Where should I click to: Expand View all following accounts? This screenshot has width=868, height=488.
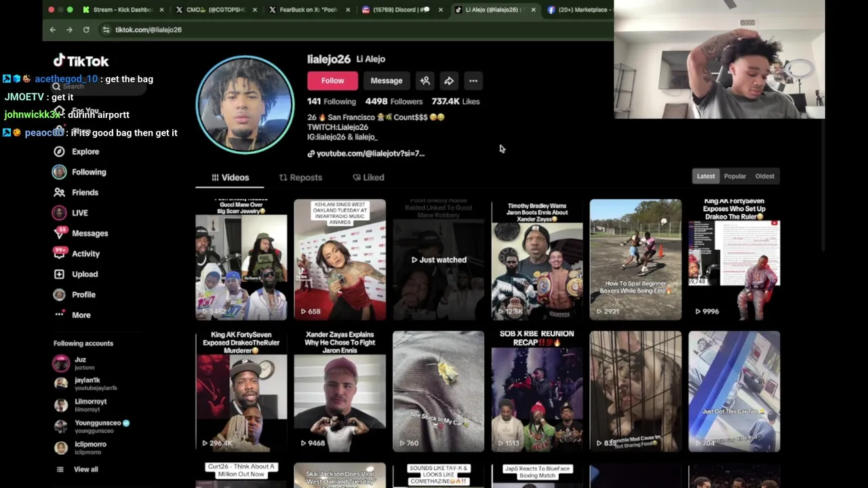(x=77, y=470)
